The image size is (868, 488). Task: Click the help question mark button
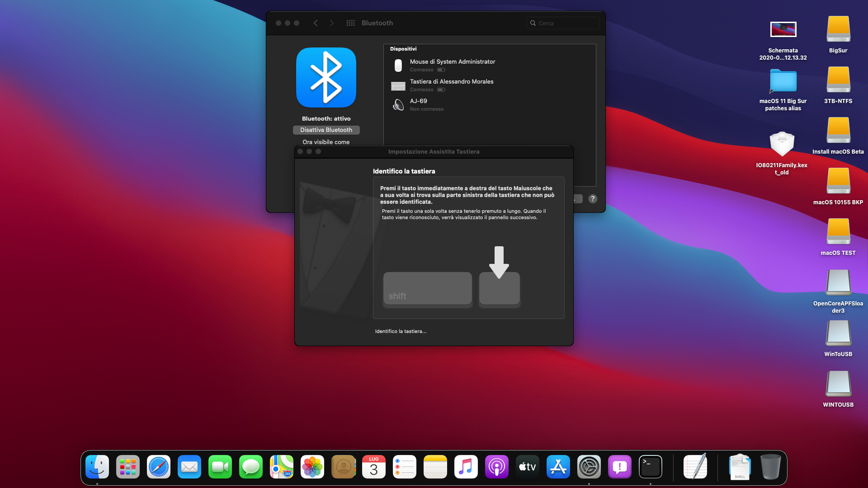pyautogui.click(x=593, y=199)
